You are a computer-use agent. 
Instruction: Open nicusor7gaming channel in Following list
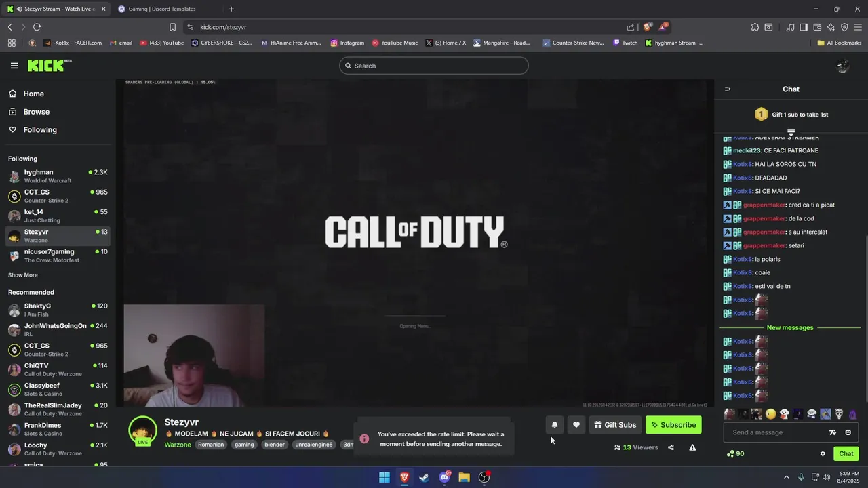pyautogui.click(x=58, y=256)
